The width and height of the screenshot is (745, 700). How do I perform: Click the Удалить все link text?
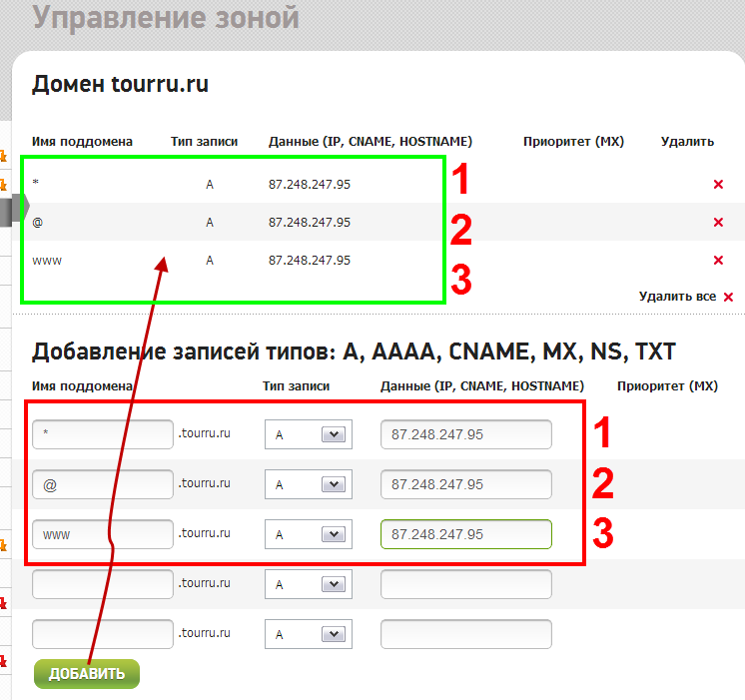coord(677,297)
